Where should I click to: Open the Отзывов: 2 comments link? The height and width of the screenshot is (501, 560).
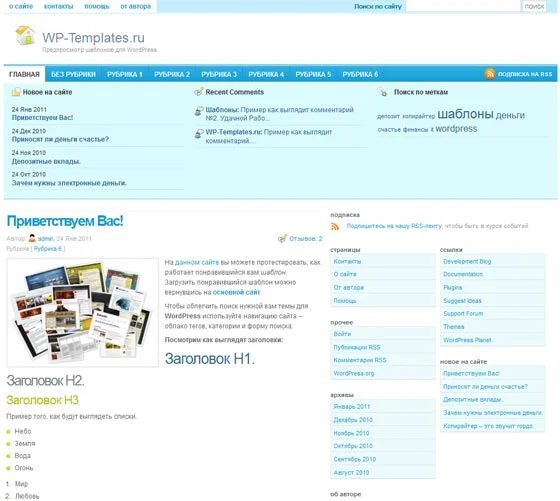tap(306, 239)
